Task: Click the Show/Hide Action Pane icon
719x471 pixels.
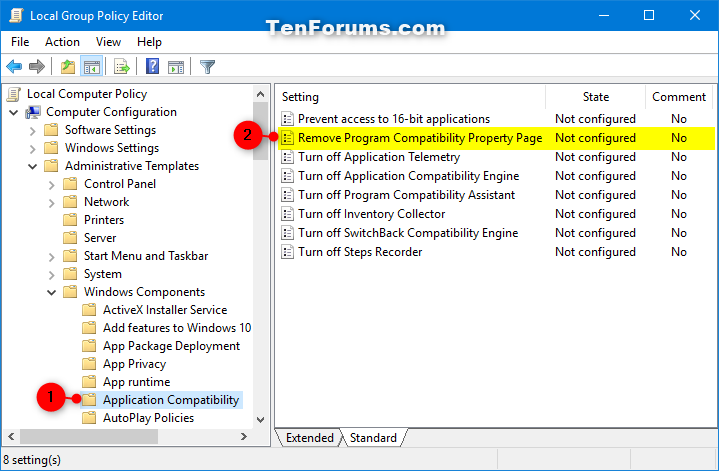Action: coord(176,67)
